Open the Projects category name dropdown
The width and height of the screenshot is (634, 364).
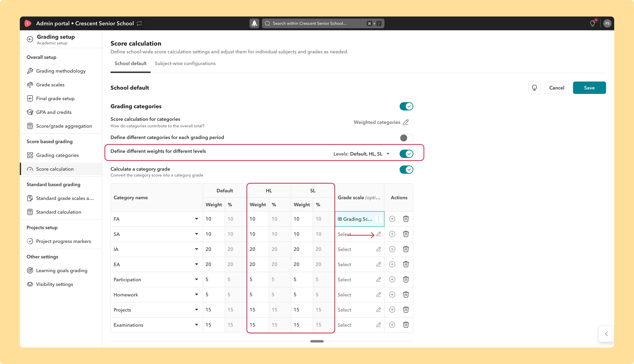click(x=196, y=310)
